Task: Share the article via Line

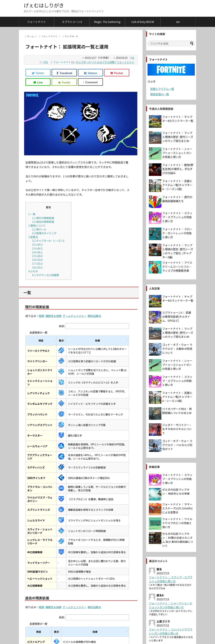Action: [x=38, y=82]
